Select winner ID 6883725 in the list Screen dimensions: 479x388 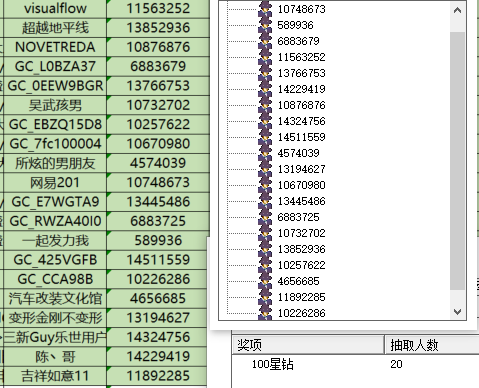[299, 217]
